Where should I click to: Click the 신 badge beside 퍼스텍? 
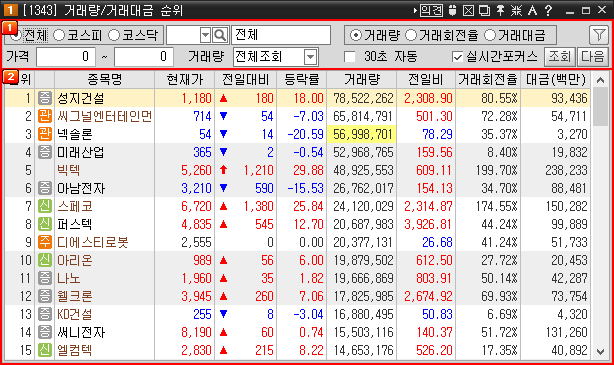point(45,224)
